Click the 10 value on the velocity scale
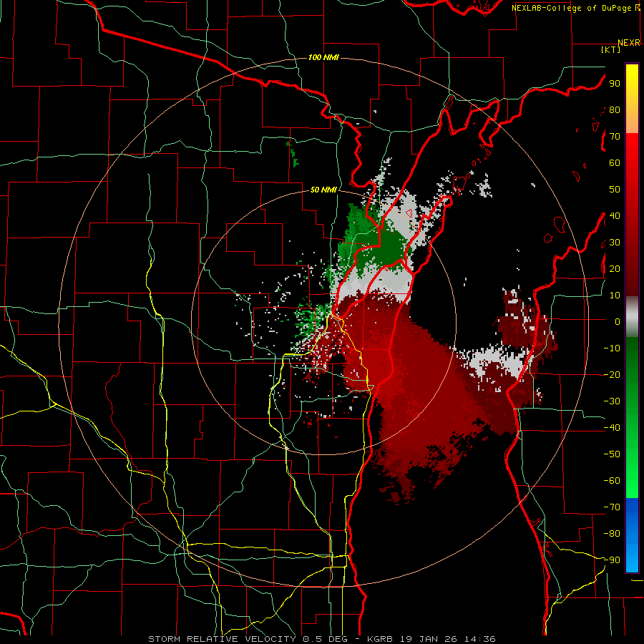The height and width of the screenshot is (644, 644). pyautogui.click(x=615, y=296)
